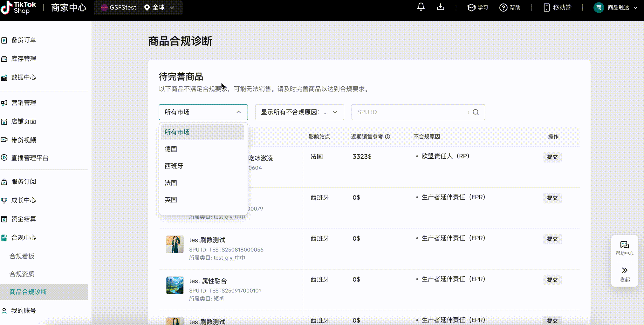This screenshot has width=644, height=325.
Task: Click the 移动端 mobile icon
Action: point(546,8)
